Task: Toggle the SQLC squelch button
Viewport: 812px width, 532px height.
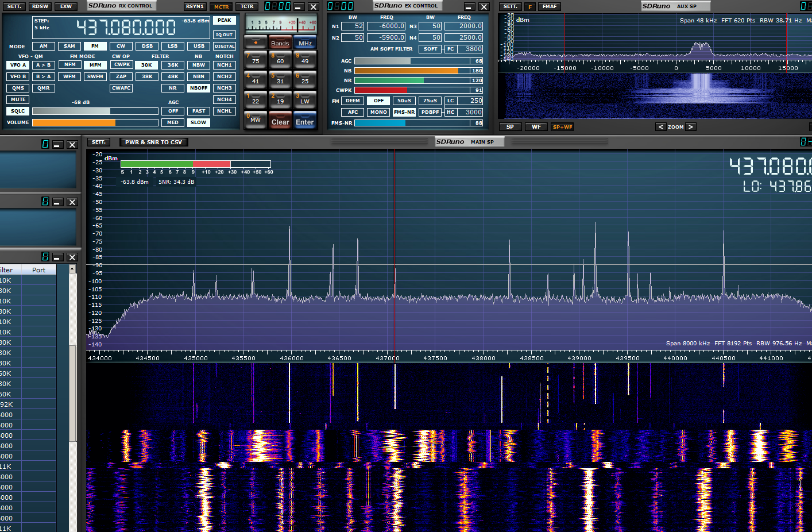Action: coord(18,111)
